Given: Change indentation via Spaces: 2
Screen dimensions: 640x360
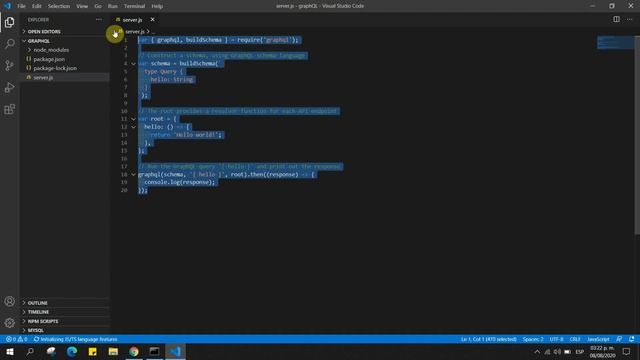Looking at the screenshot, I should 533,339.
